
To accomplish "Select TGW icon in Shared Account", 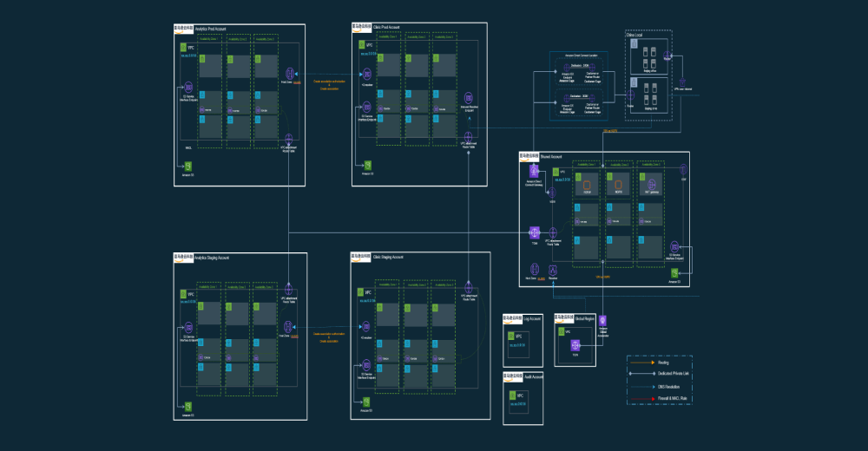I will (x=535, y=232).
